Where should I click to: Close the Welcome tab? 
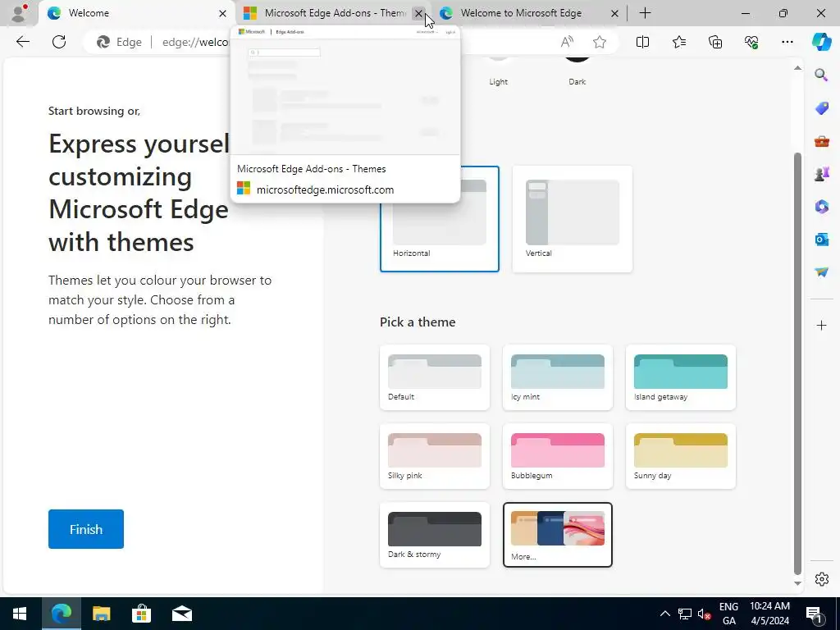pyautogui.click(x=222, y=13)
